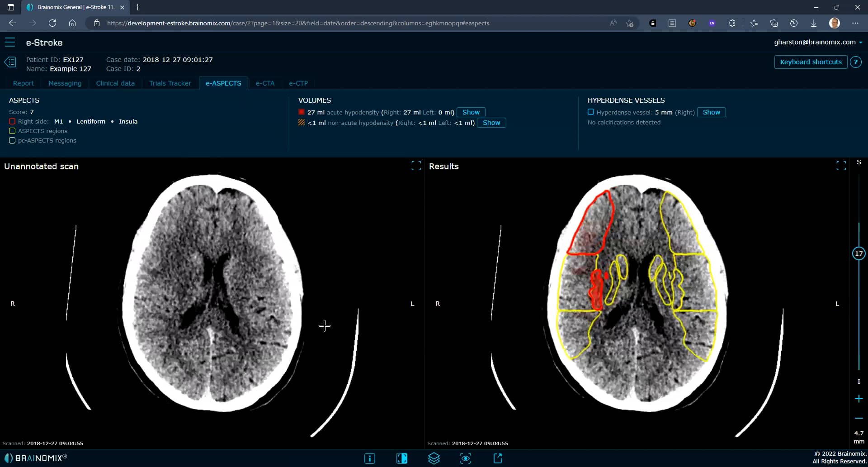Check the Hyperdense vessel checkbox
This screenshot has width=868, height=467.
click(x=591, y=112)
